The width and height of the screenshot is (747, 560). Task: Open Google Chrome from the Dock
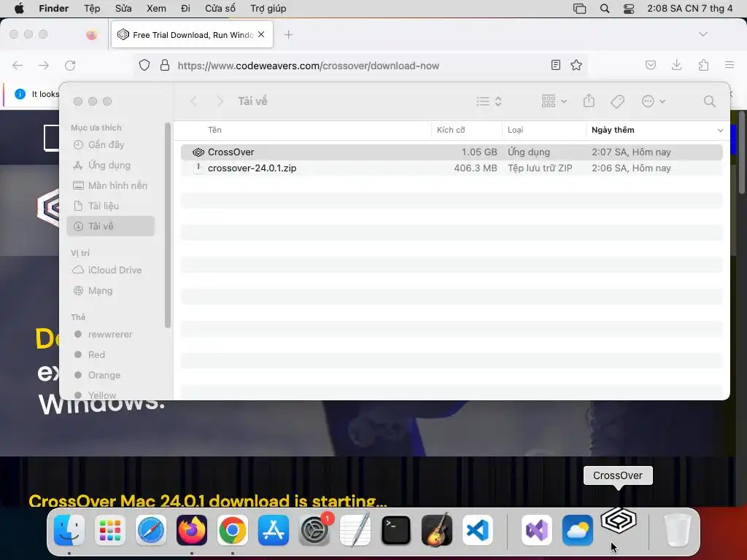point(233,530)
